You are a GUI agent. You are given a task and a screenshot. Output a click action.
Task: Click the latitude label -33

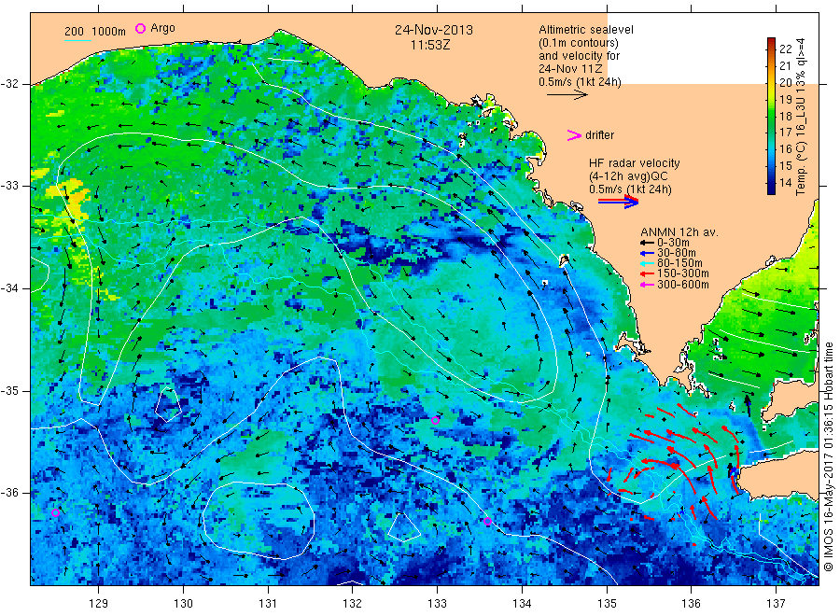(10, 186)
